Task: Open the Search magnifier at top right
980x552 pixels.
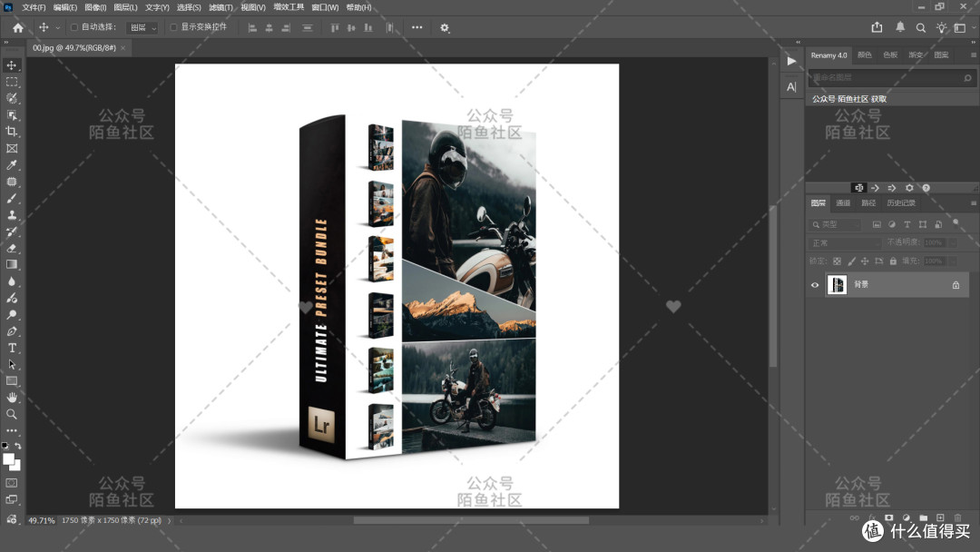Action: (921, 27)
